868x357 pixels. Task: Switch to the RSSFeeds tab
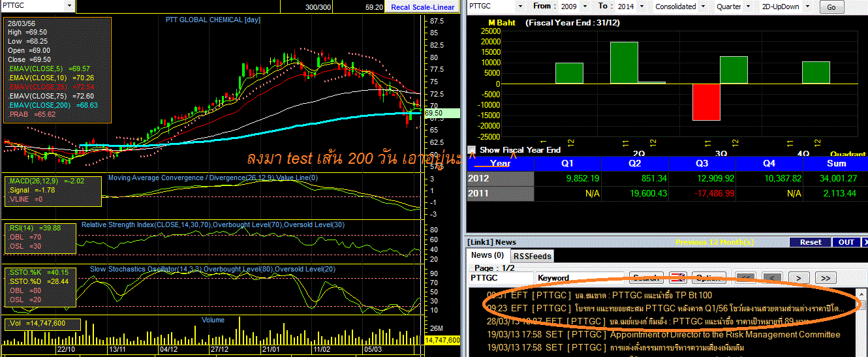(531, 256)
